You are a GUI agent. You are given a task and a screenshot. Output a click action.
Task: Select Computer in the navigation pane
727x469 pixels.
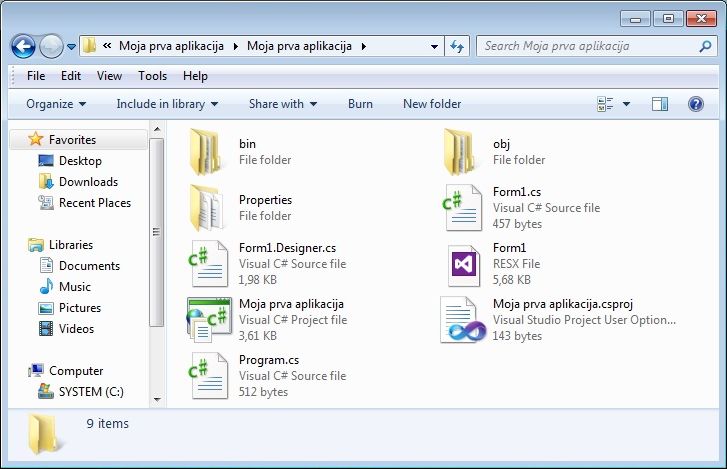pos(76,371)
